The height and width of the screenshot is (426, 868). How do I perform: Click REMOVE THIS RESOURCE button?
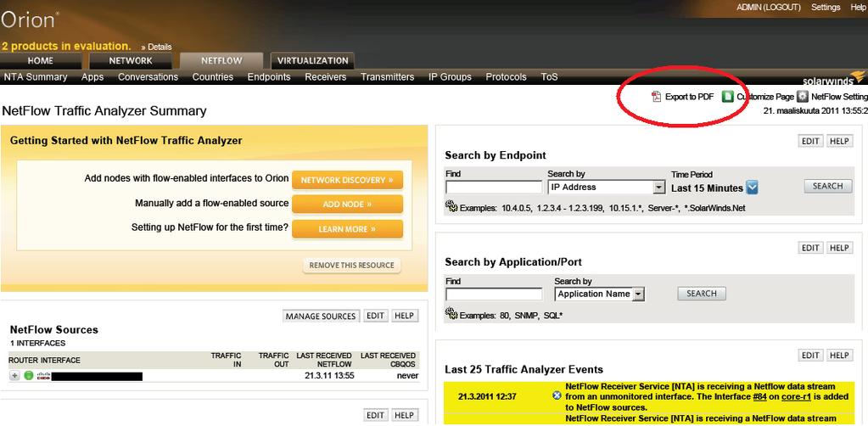[x=351, y=266]
